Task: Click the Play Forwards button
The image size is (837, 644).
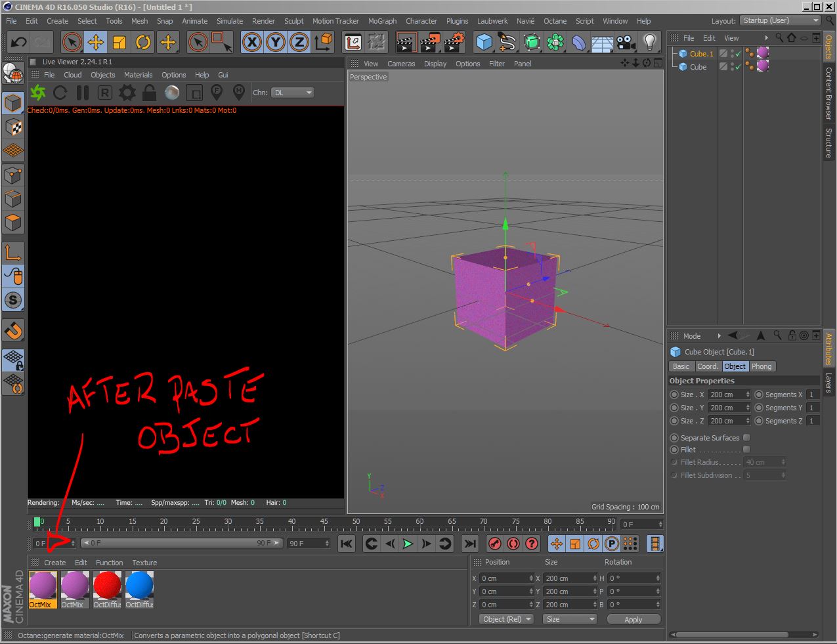Action: 408,544
